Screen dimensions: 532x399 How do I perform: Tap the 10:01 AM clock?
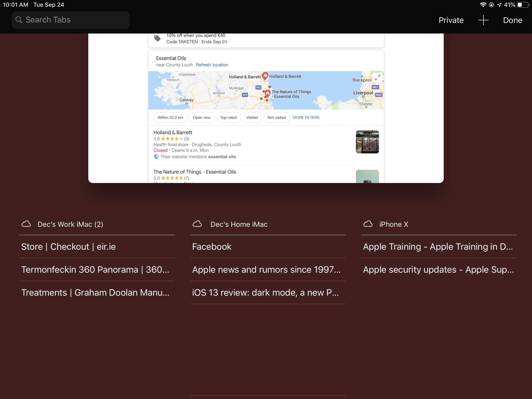pos(15,5)
